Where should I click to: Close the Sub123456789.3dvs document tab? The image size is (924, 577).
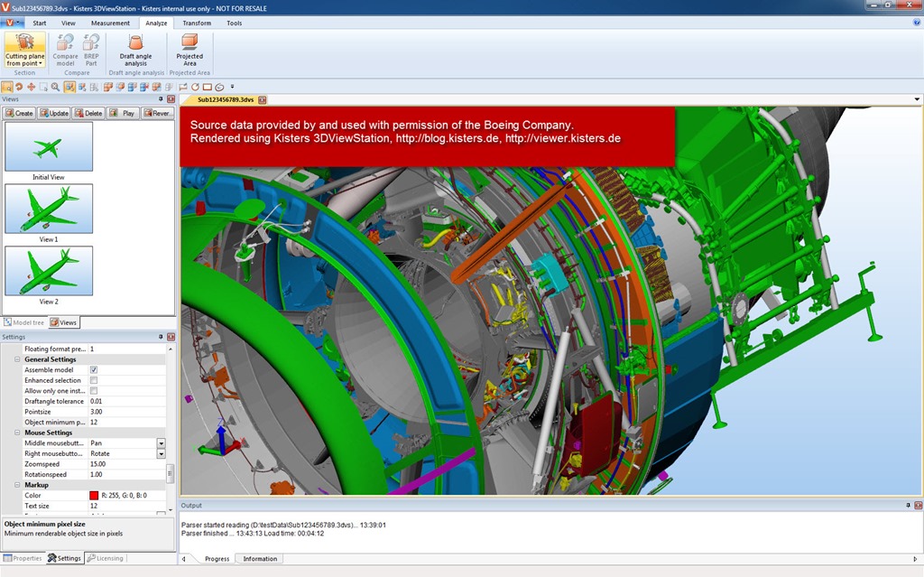pyautogui.click(x=263, y=99)
